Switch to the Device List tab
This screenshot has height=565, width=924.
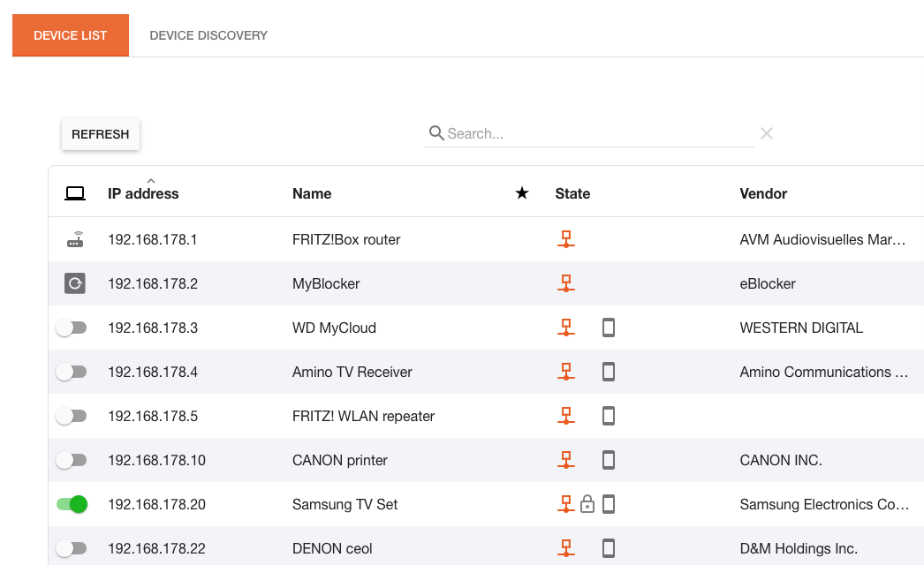pos(71,35)
